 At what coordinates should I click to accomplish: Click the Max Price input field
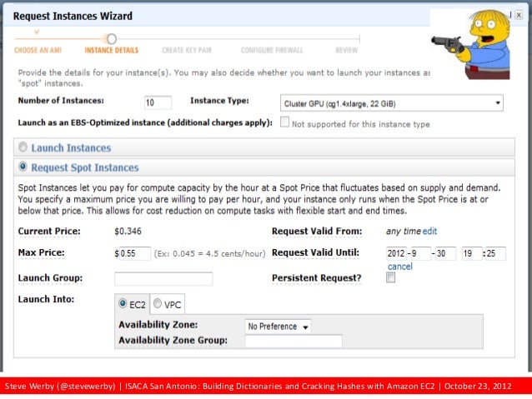tap(135, 253)
